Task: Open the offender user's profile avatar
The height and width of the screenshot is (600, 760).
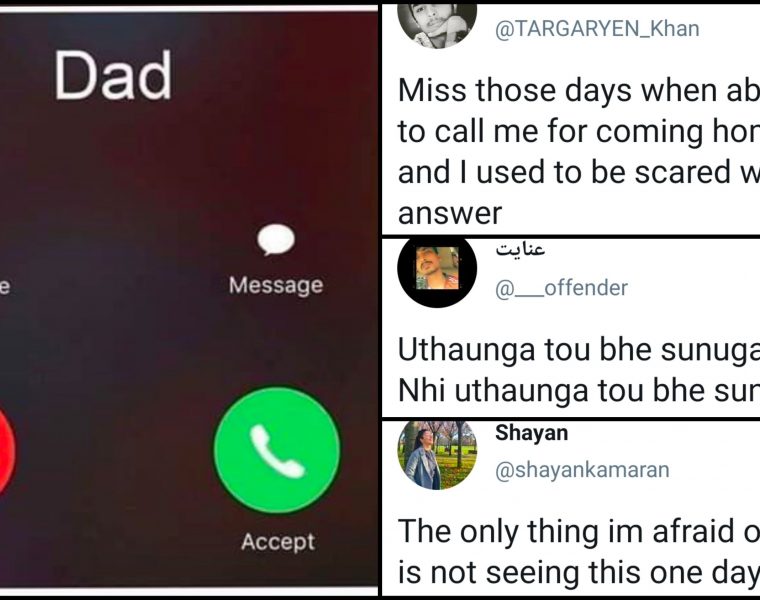Action: [437, 269]
